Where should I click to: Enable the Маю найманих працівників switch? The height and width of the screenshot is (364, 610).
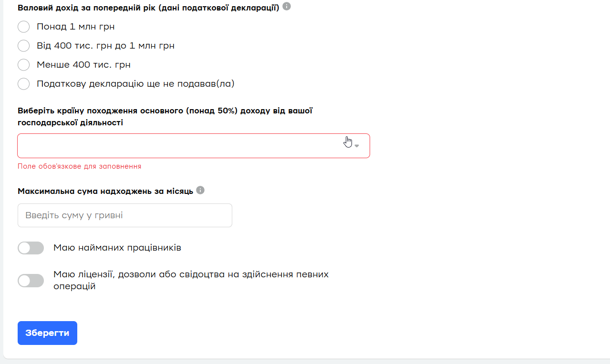[31, 248]
